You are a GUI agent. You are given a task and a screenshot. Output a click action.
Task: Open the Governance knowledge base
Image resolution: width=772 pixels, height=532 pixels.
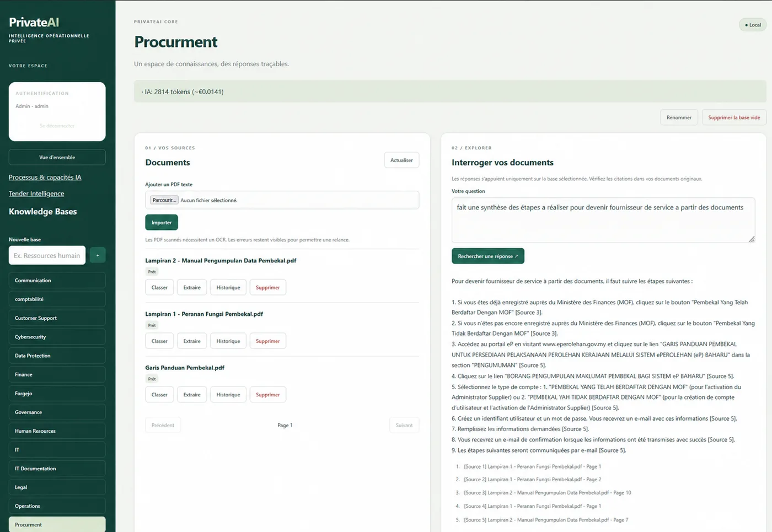57,412
